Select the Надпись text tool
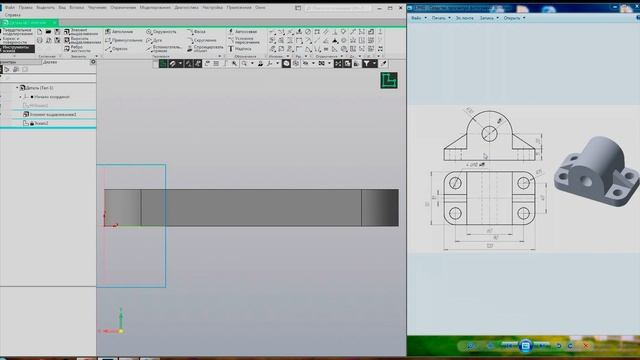This screenshot has width=640, height=360. (x=240, y=49)
